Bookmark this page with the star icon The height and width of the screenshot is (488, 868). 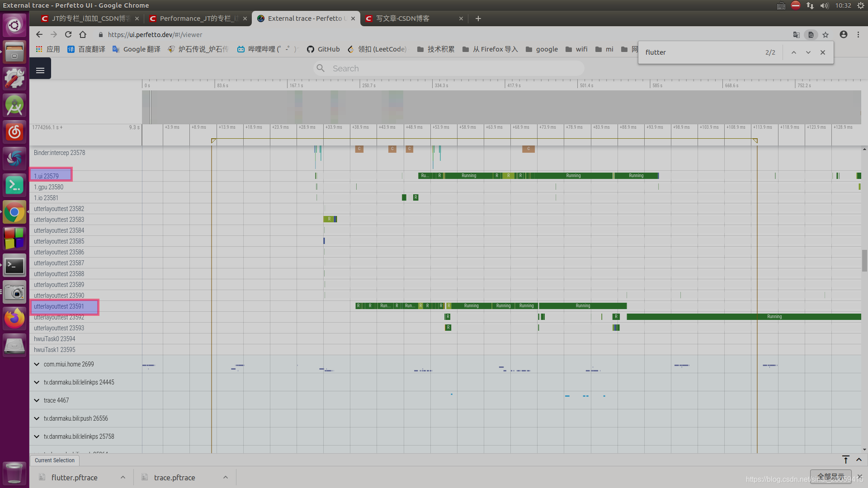point(826,35)
